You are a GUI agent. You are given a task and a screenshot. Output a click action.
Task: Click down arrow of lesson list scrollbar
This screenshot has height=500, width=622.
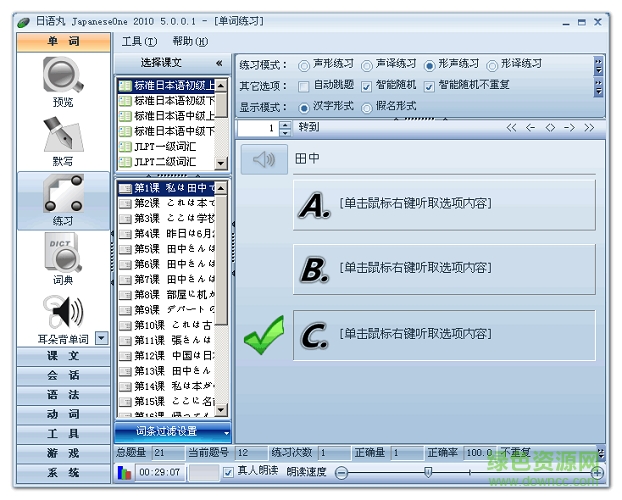tap(221, 409)
